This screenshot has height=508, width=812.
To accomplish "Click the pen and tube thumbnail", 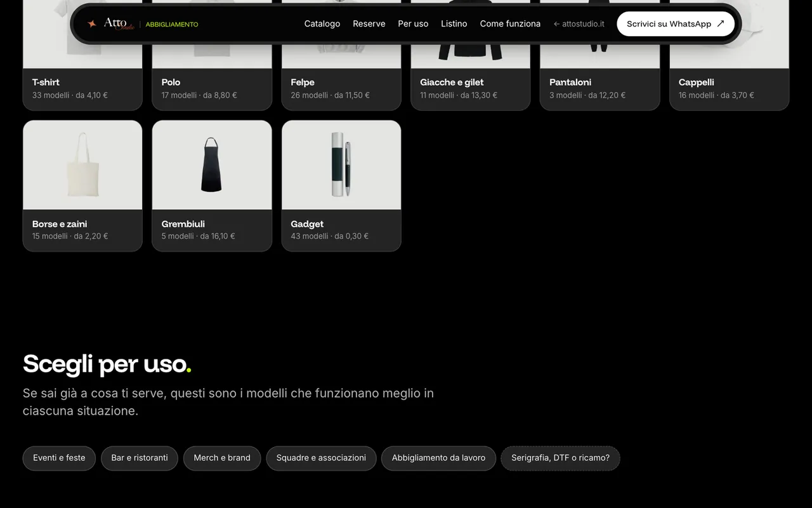I will click(x=341, y=165).
